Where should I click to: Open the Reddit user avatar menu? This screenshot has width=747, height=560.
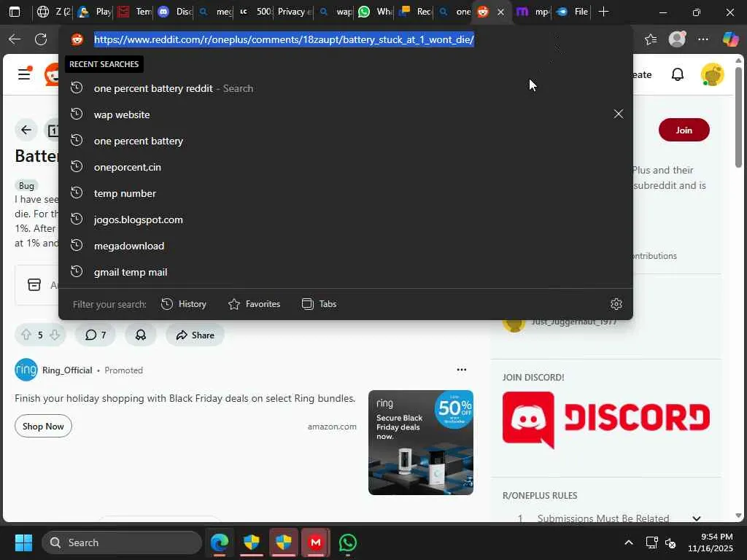712,75
